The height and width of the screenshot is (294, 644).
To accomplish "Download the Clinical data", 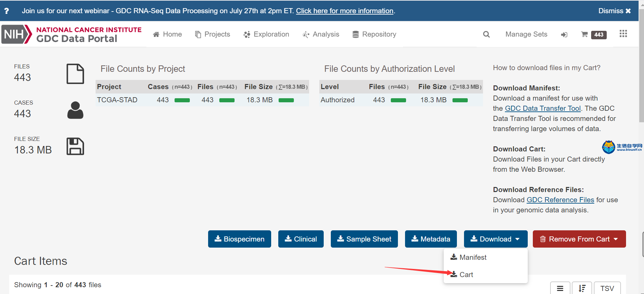I will tap(301, 239).
